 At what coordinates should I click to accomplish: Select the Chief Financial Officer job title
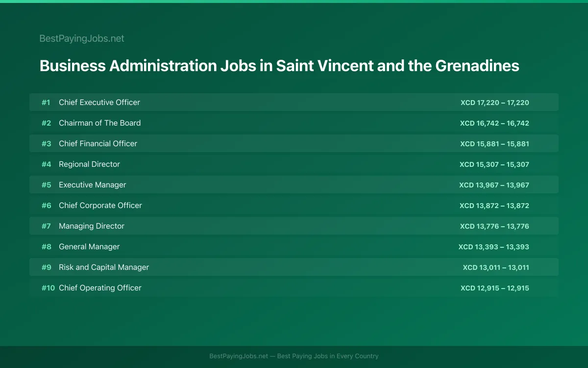coord(98,143)
